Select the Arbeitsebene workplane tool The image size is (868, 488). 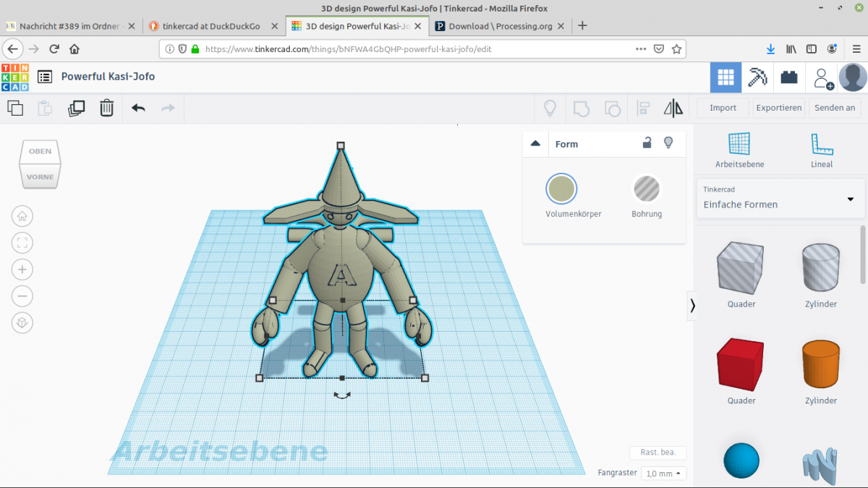click(x=739, y=150)
